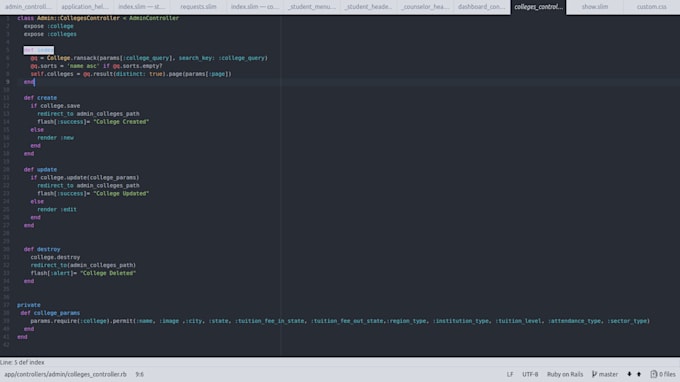
Task: Switch to the requests.slim tab
Action: coord(198,7)
